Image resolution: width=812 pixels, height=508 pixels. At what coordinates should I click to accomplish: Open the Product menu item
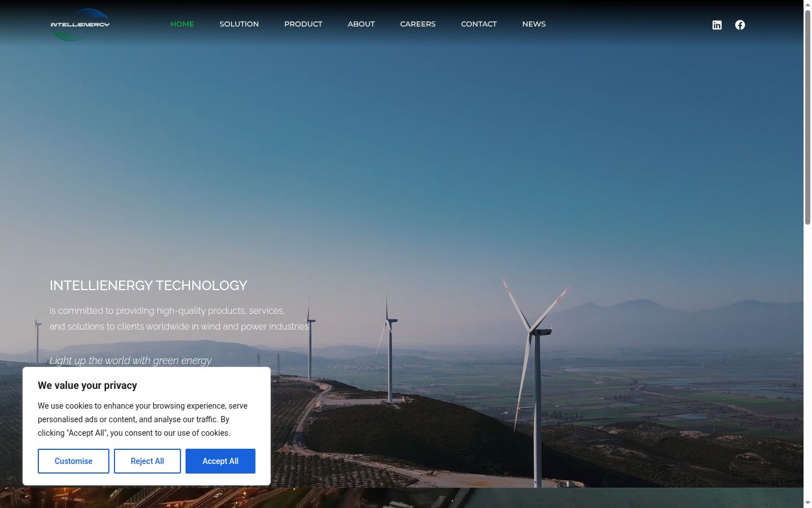click(x=303, y=24)
